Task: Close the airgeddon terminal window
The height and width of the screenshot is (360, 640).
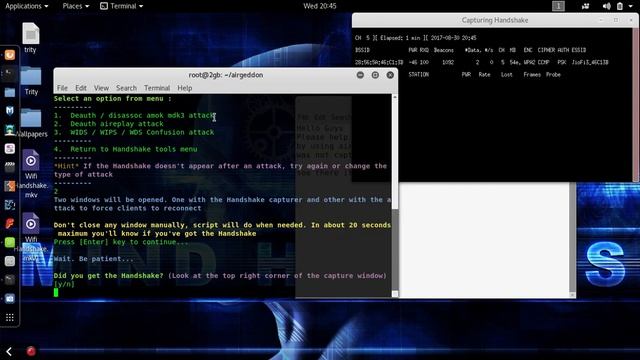Action: (390, 75)
